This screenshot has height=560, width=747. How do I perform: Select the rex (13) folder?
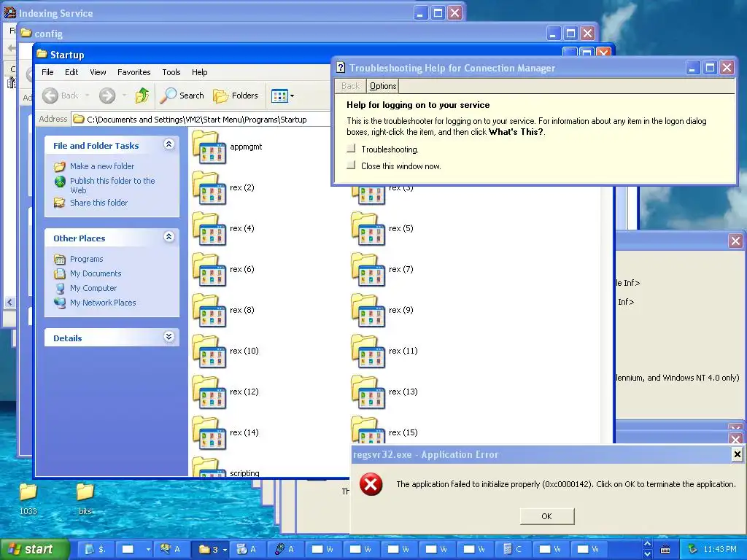368,392
